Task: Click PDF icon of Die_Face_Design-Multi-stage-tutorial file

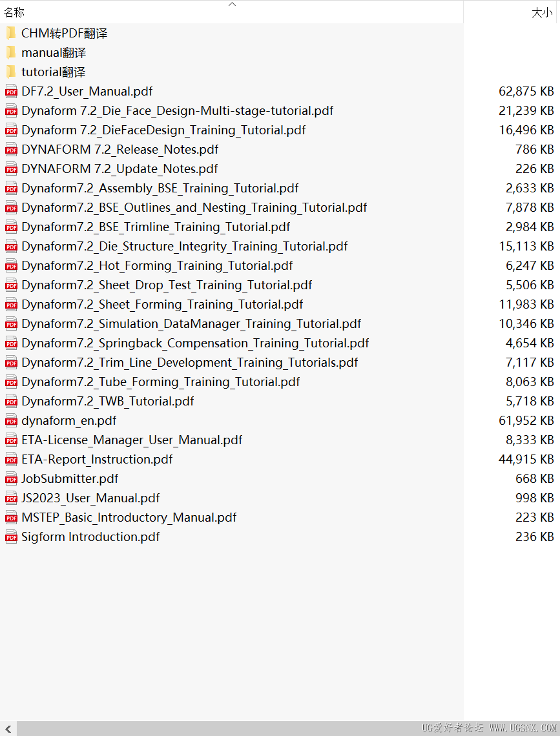Action: click(x=11, y=111)
